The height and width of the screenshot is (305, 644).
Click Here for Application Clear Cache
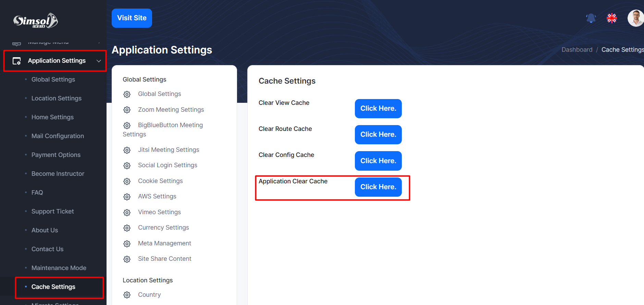point(378,187)
